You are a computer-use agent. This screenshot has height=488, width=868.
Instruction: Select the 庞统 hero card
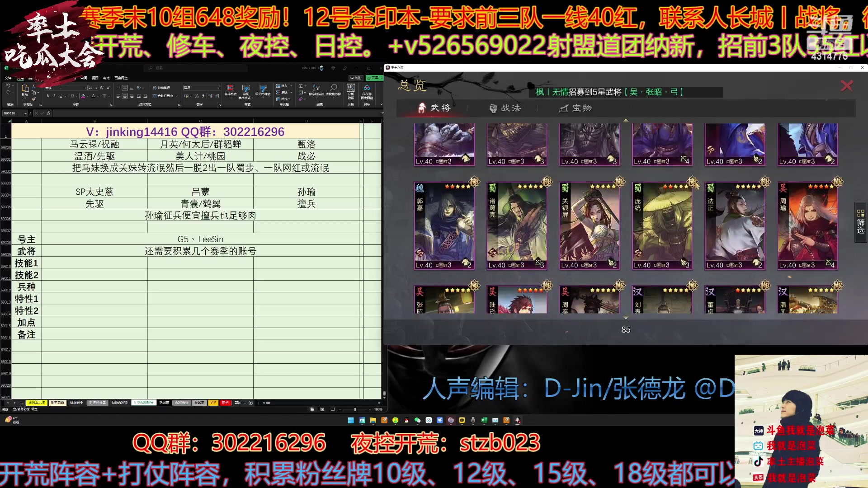tap(662, 225)
